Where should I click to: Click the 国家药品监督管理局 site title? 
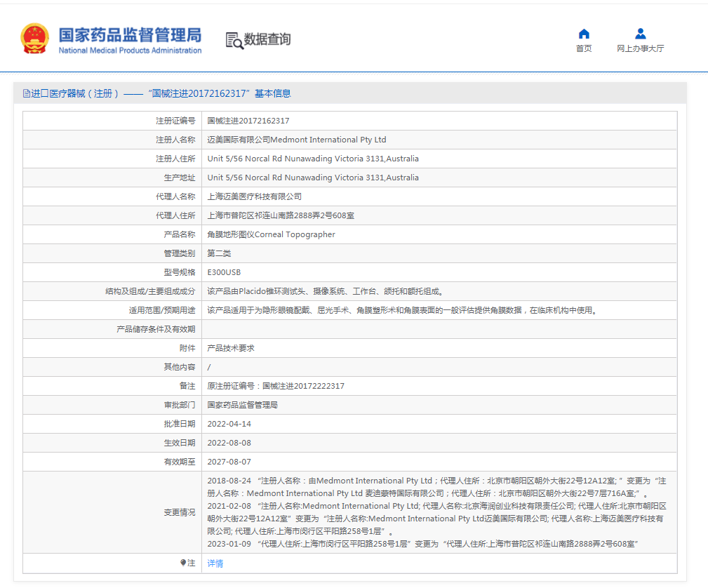coord(130,36)
